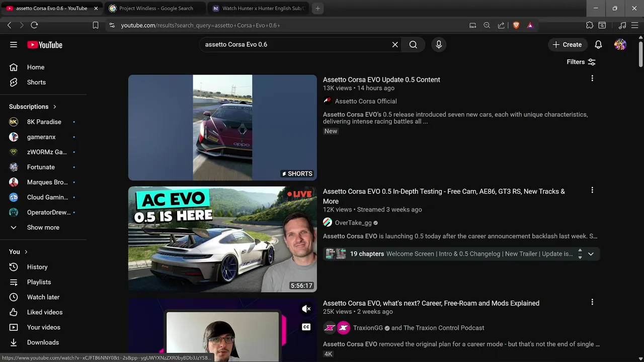
Task: Expand the 19 chapters list
Action: click(x=591, y=254)
